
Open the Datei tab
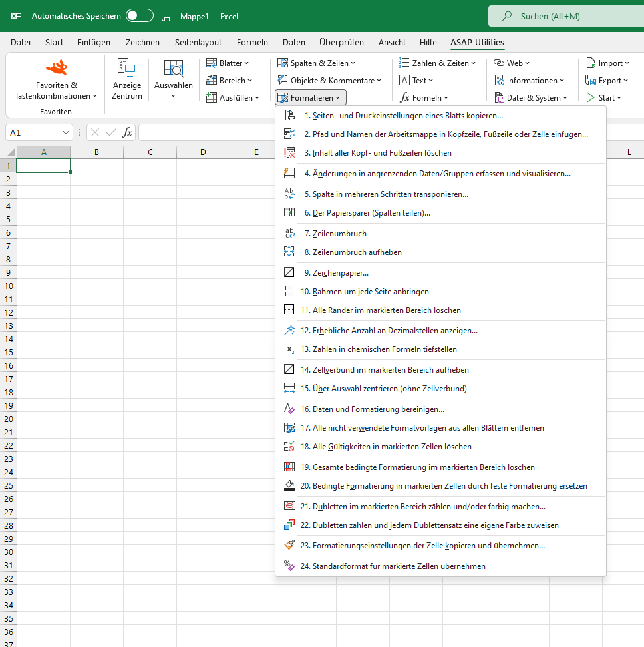tap(21, 42)
